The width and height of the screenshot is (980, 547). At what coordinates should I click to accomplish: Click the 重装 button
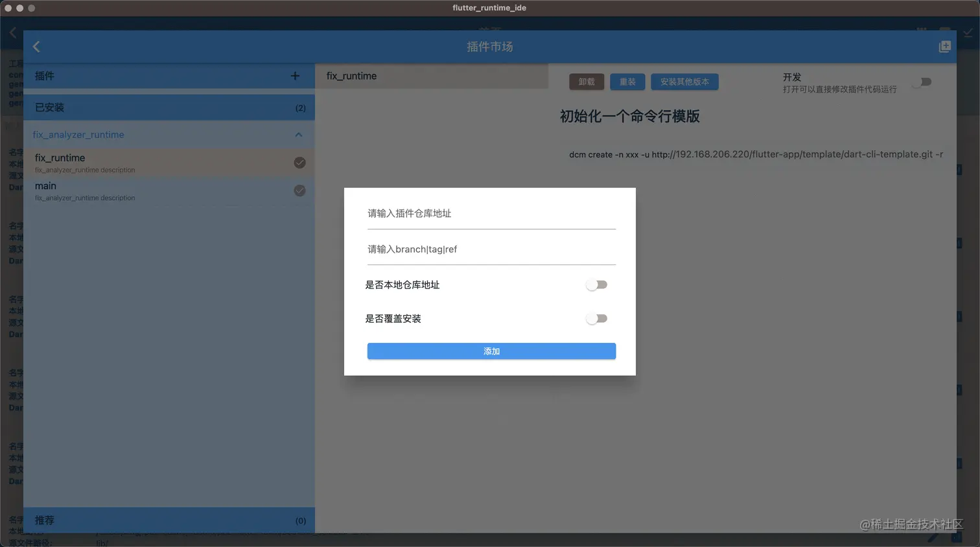coord(627,82)
